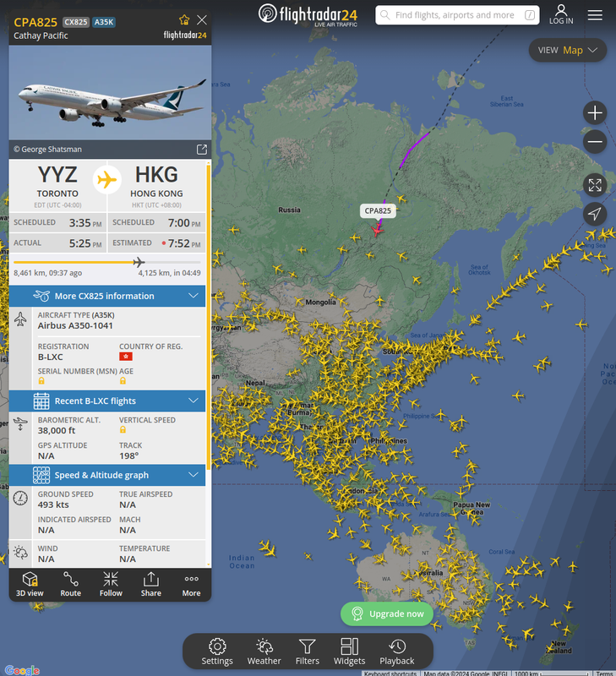616x676 pixels.
Task: Open the hamburger main menu
Action: 595,15
